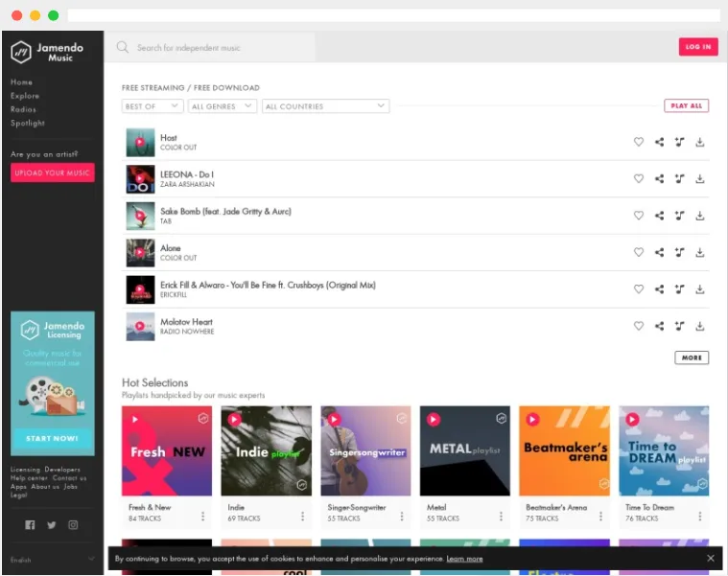Open the All Countries dropdown
The image size is (728, 576).
tap(325, 106)
